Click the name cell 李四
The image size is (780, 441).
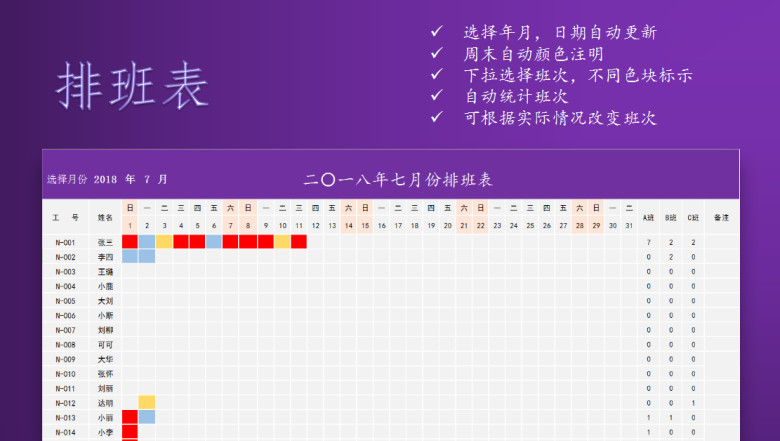tap(105, 257)
